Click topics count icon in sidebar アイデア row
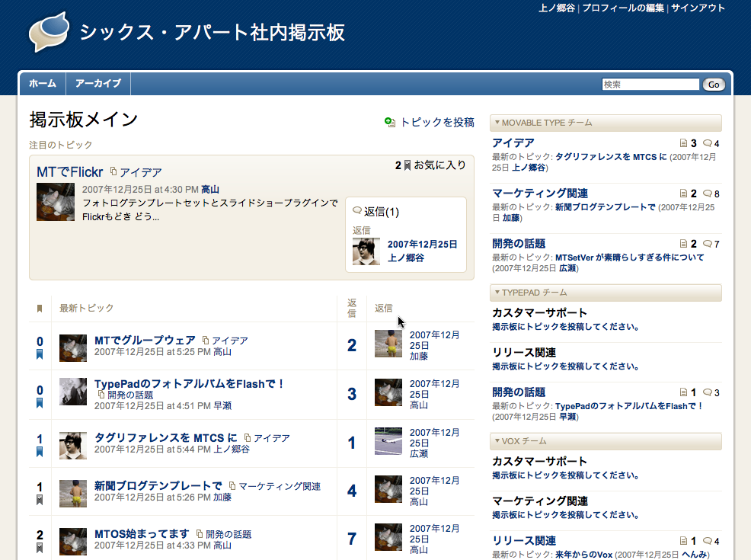Screen dimensions: 751x560 click(683, 143)
